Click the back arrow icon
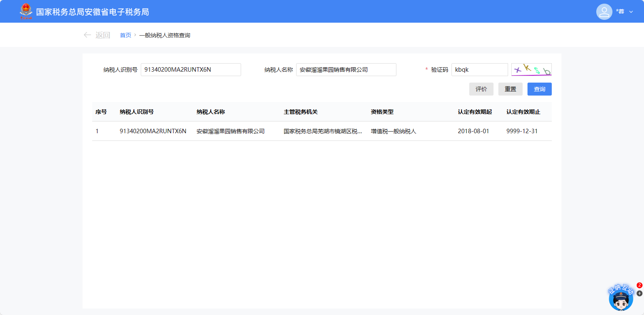The image size is (644, 315). pyautogui.click(x=87, y=35)
